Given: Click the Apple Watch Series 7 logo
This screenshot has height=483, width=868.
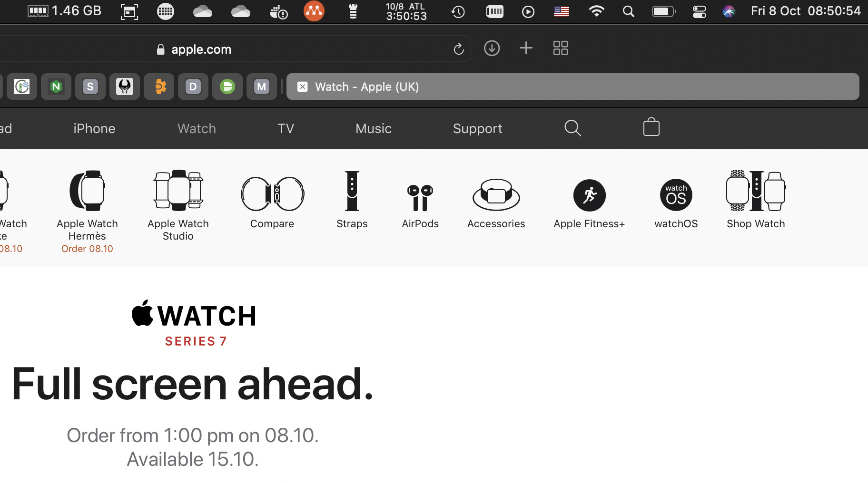Looking at the screenshot, I should [194, 324].
